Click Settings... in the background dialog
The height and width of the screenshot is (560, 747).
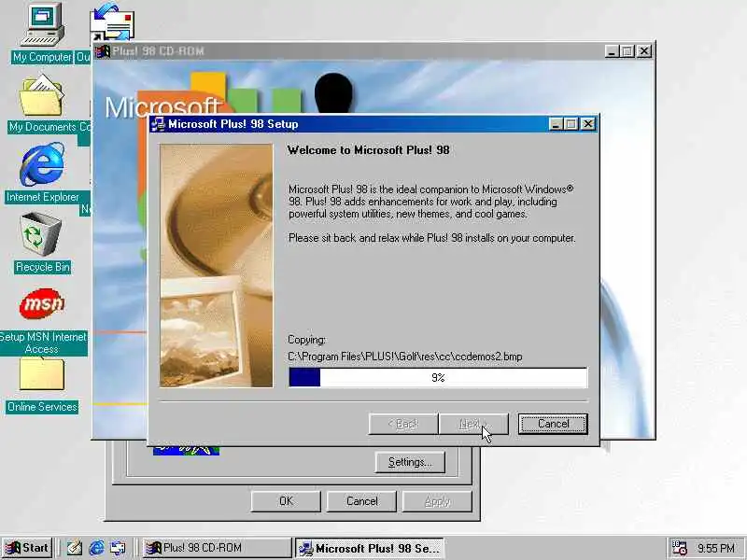410,462
